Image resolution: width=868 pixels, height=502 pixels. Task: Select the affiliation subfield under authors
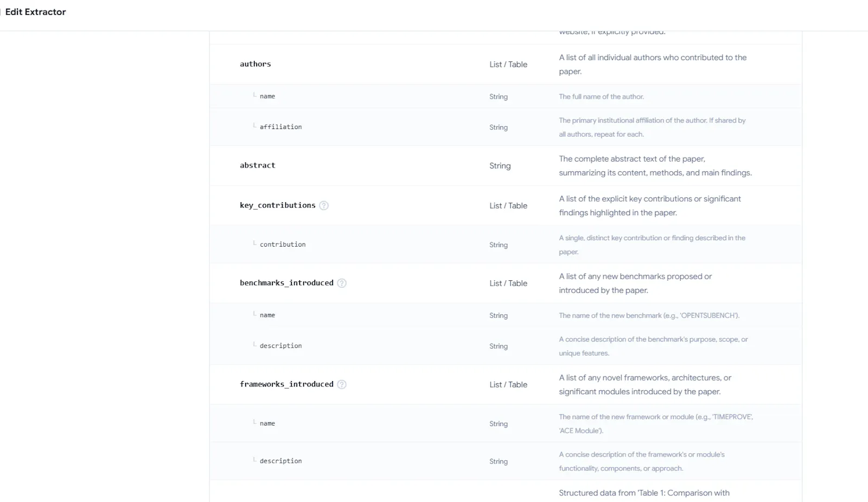click(x=281, y=127)
